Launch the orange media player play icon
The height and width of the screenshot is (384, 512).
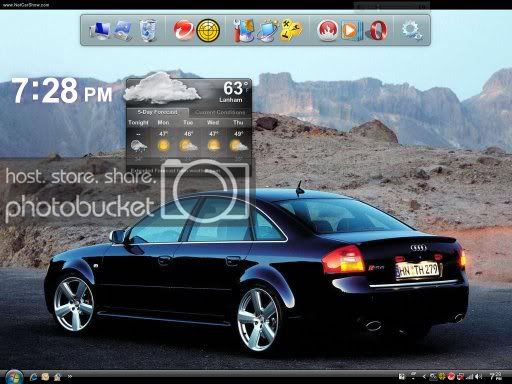pos(351,30)
